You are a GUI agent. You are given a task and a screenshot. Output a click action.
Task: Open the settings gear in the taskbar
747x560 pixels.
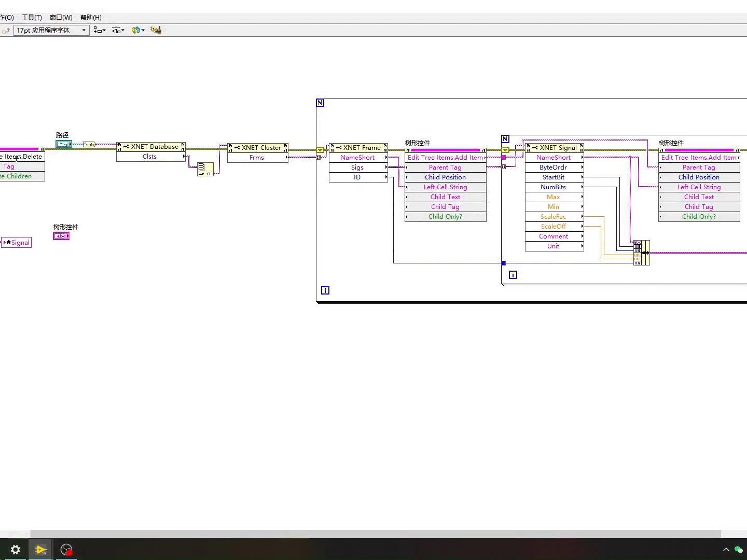point(16,550)
